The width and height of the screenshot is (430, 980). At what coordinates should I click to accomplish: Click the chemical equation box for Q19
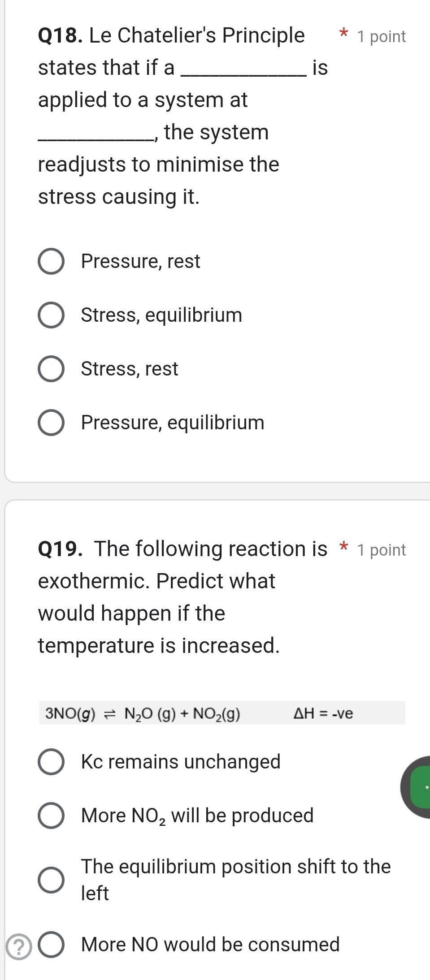pos(220,714)
